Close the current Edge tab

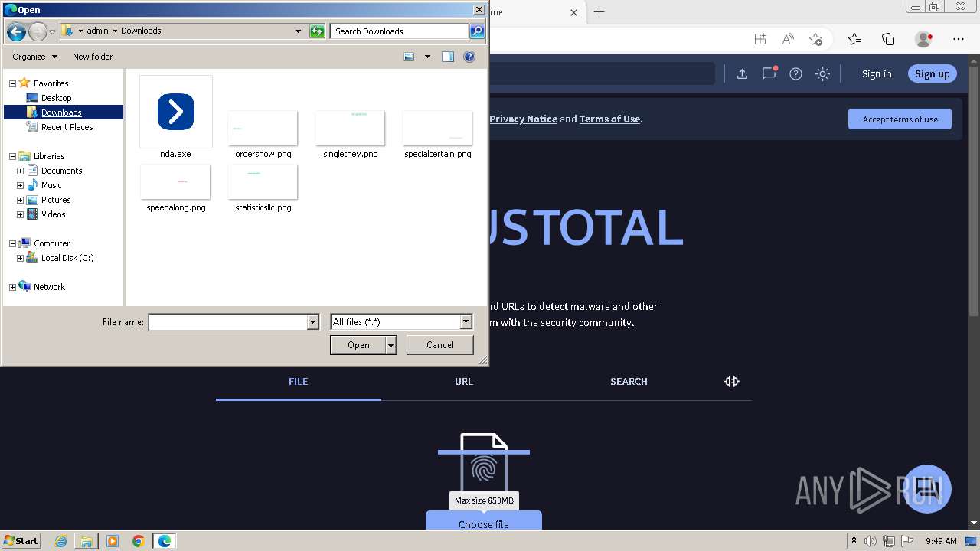[574, 12]
